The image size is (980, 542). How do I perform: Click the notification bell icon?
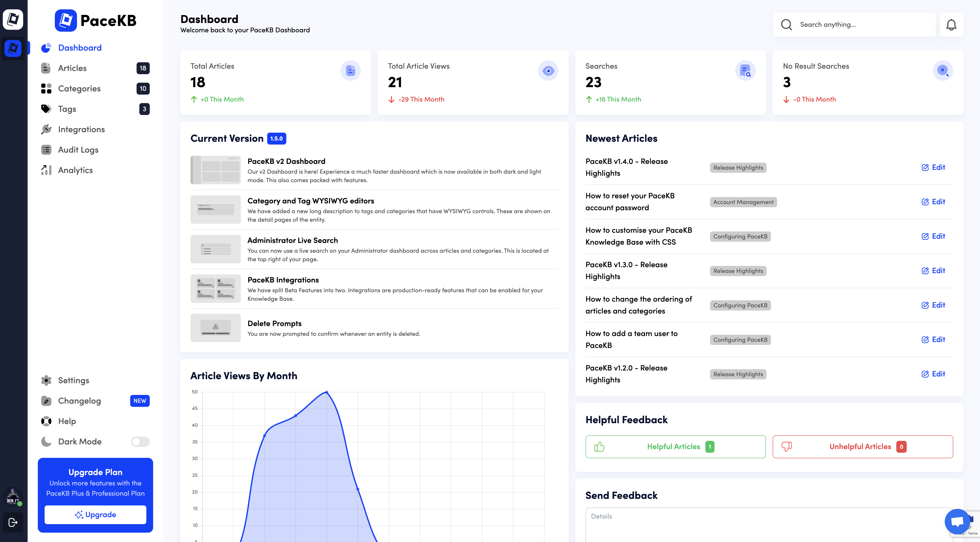952,24
